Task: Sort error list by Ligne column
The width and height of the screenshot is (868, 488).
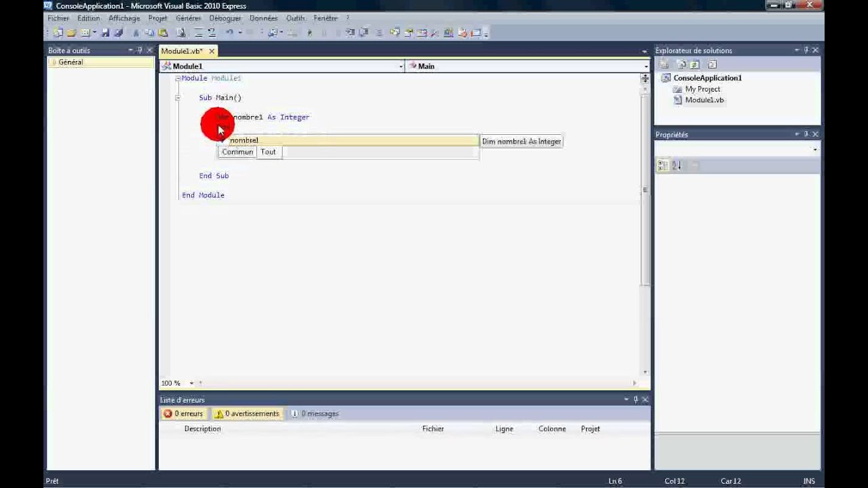Action: coord(504,428)
